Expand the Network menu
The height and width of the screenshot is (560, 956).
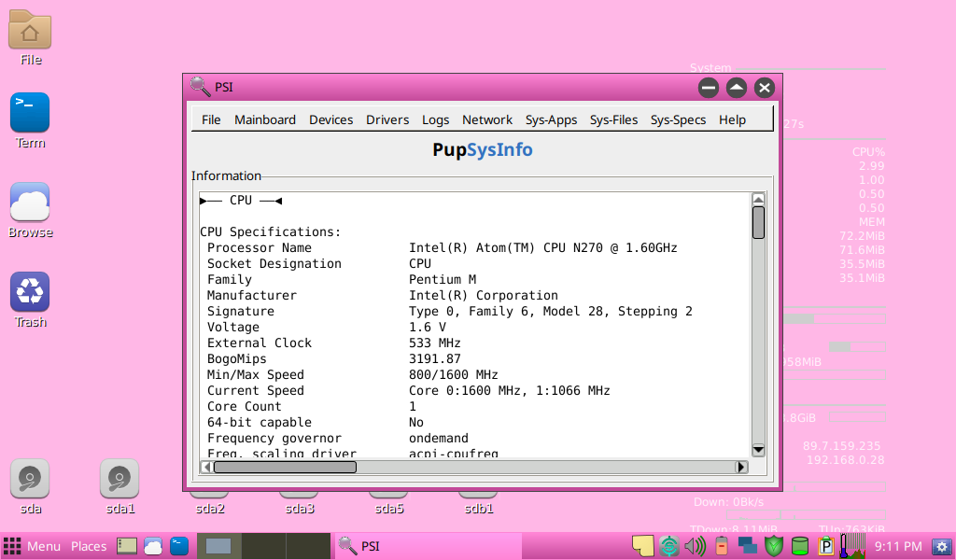pos(487,119)
